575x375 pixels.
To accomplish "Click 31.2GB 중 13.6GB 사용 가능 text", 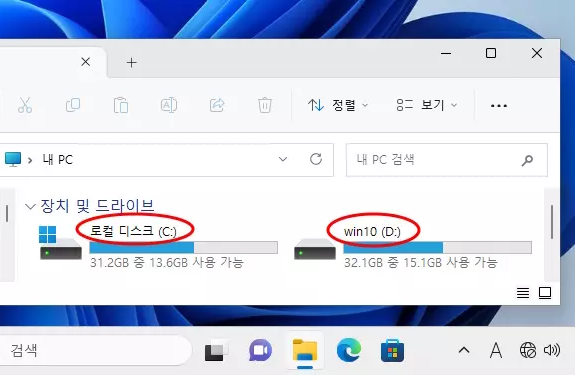I will [x=167, y=262].
